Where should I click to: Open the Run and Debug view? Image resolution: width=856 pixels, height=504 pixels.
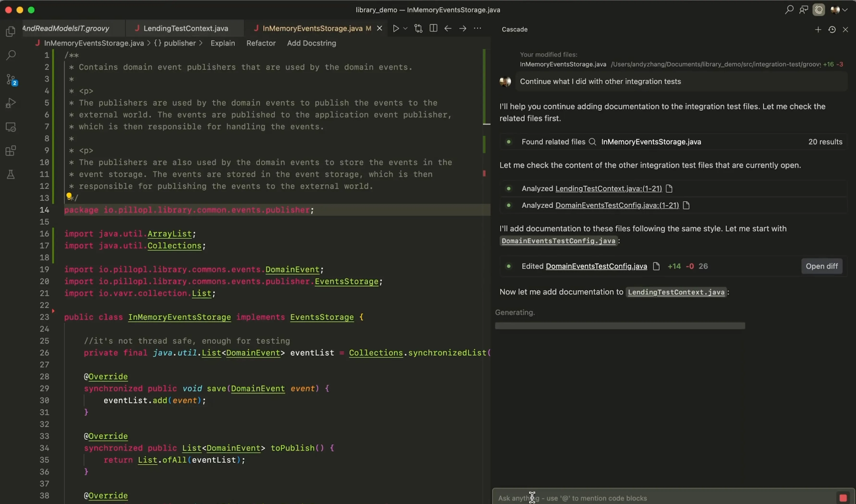tap(11, 103)
